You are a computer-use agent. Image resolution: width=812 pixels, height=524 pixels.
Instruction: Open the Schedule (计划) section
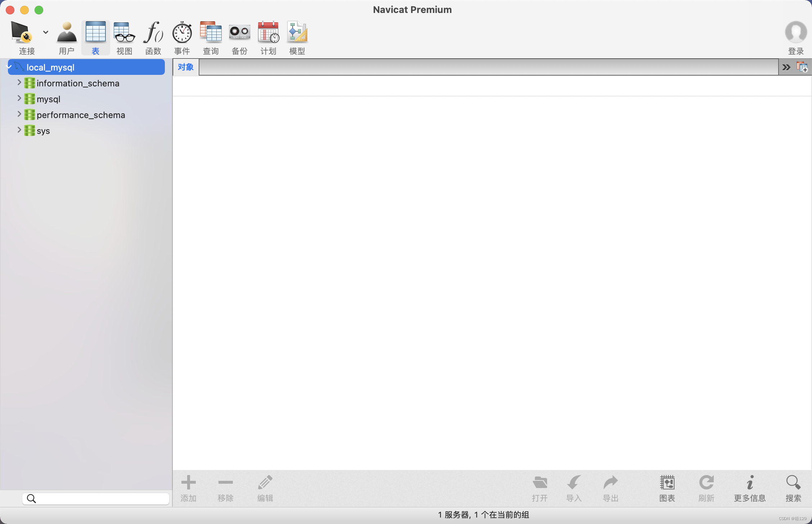(x=269, y=38)
